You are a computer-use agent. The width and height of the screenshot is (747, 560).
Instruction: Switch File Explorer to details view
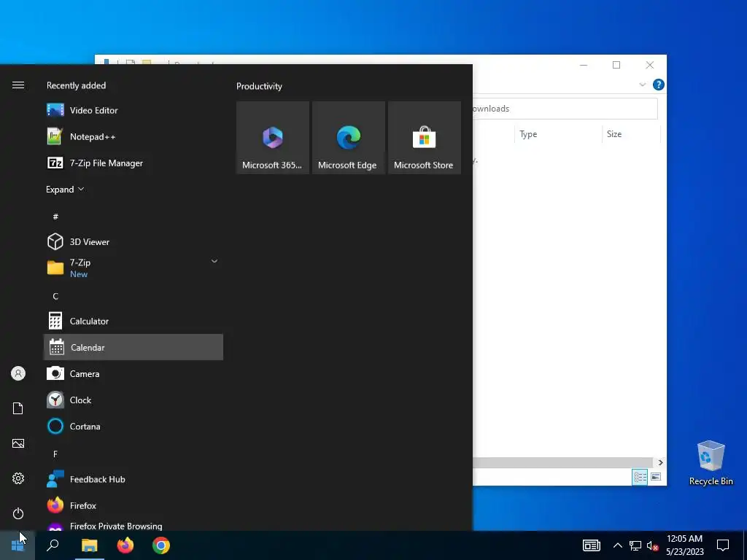[640, 477]
